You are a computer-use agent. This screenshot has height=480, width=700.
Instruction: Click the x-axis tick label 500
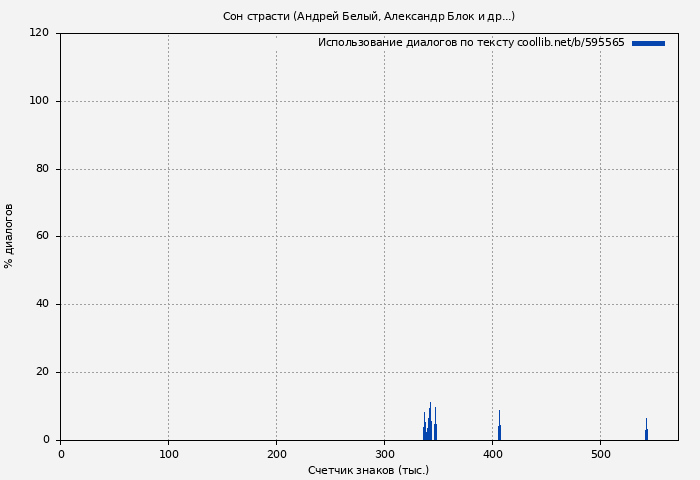(x=600, y=454)
